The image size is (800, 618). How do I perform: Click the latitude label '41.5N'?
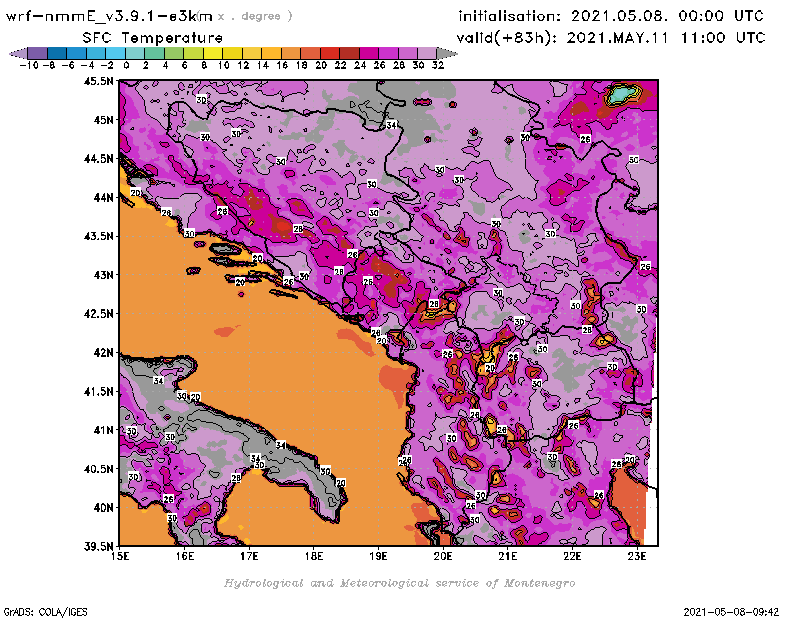pos(98,391)
